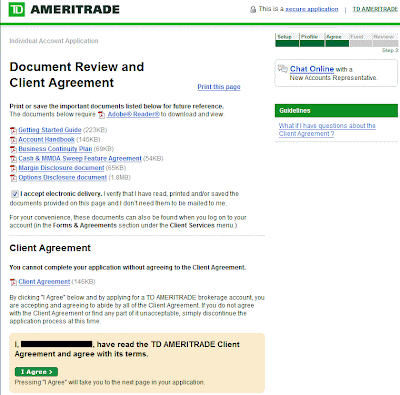This screenshot has width=400, height=395.
Task: Click Document Review and Client Agreement heading
Action: [77, 75]
